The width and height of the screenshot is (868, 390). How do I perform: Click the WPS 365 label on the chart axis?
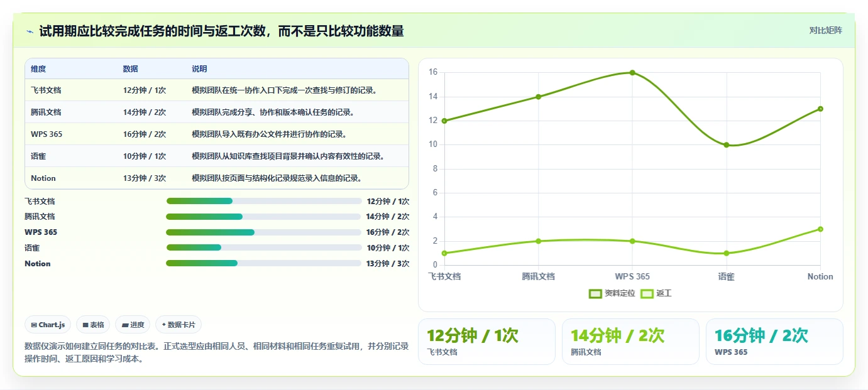[632, 276]
